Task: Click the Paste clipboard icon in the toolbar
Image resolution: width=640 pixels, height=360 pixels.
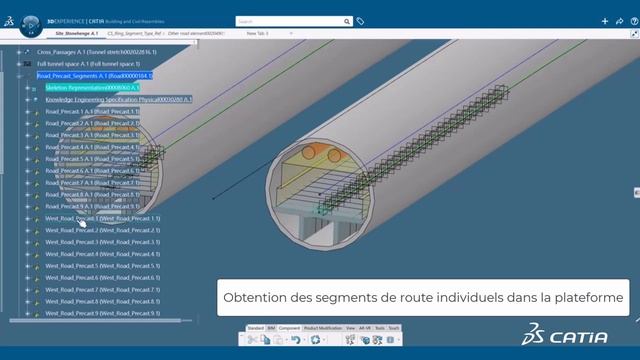Action: [x=278, y=340]
